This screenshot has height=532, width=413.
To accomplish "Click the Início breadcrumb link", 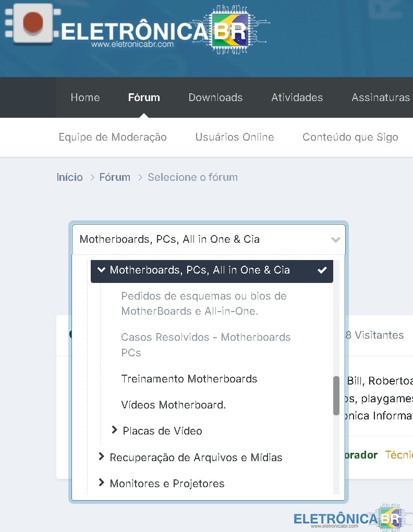I will pyautogui.click(x=69, y=177).
